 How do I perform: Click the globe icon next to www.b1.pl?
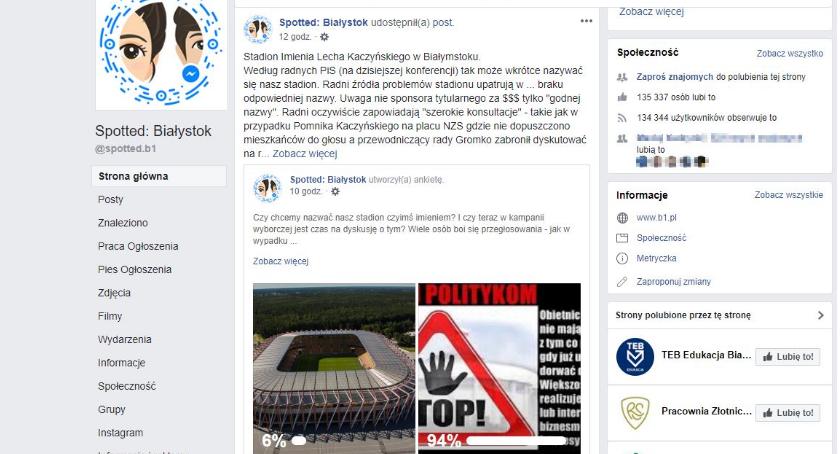[622, 218]
